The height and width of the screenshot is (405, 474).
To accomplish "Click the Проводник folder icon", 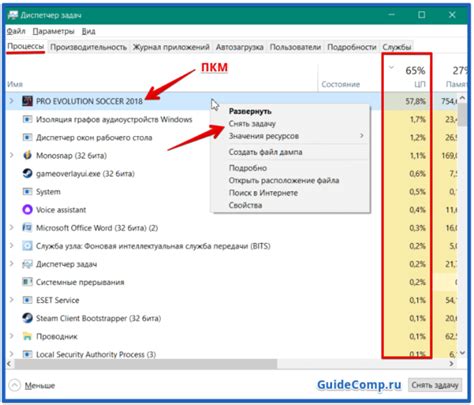I will [27, 336].
